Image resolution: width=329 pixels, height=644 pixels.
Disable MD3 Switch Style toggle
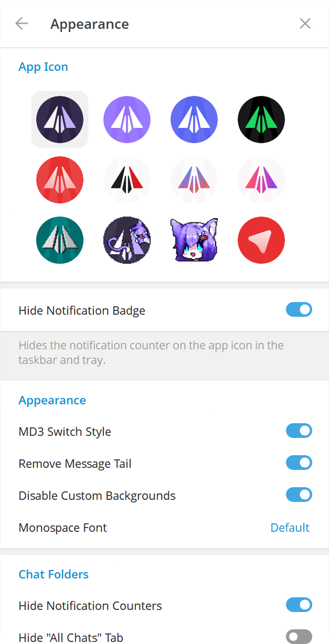pos(299,431)
